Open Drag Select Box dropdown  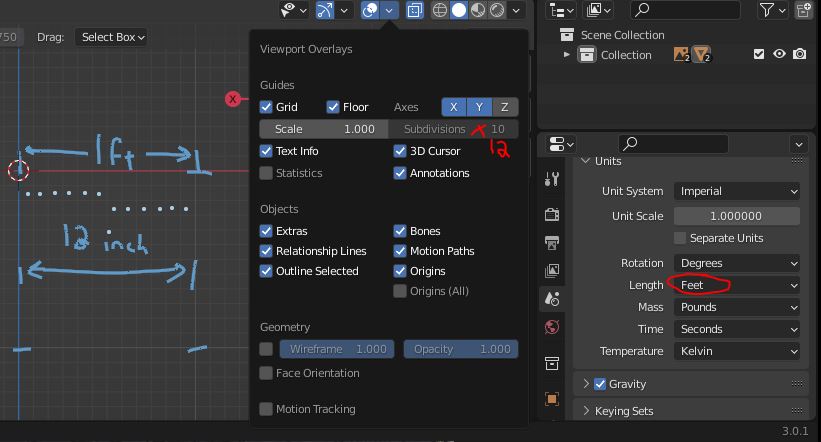coord(110,37)
